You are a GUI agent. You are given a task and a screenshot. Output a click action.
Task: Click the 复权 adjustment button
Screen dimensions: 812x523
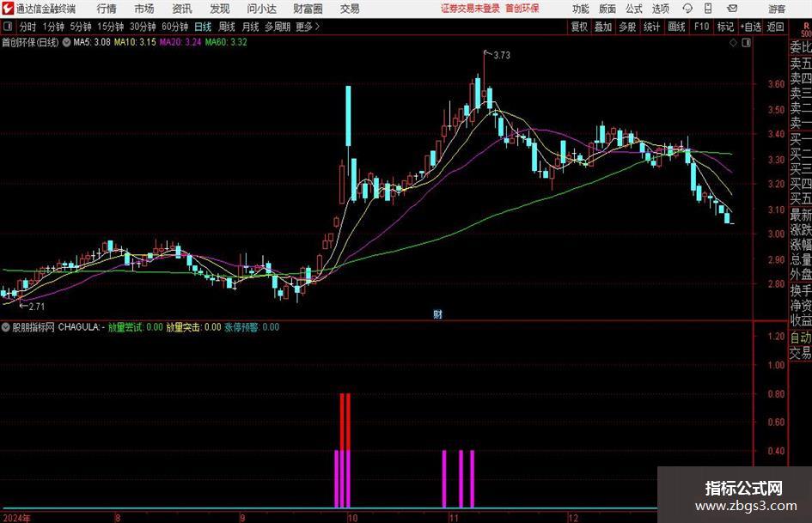coord(579,27)
